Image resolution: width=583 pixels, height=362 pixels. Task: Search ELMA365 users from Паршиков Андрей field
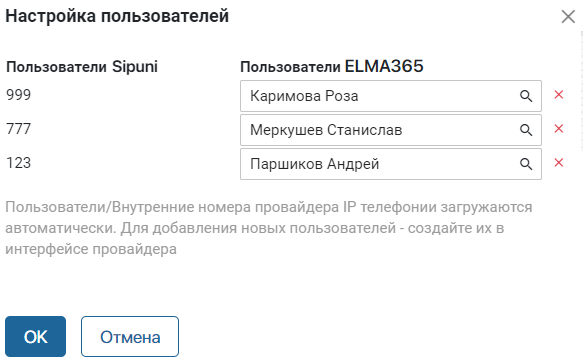(526, 164)
